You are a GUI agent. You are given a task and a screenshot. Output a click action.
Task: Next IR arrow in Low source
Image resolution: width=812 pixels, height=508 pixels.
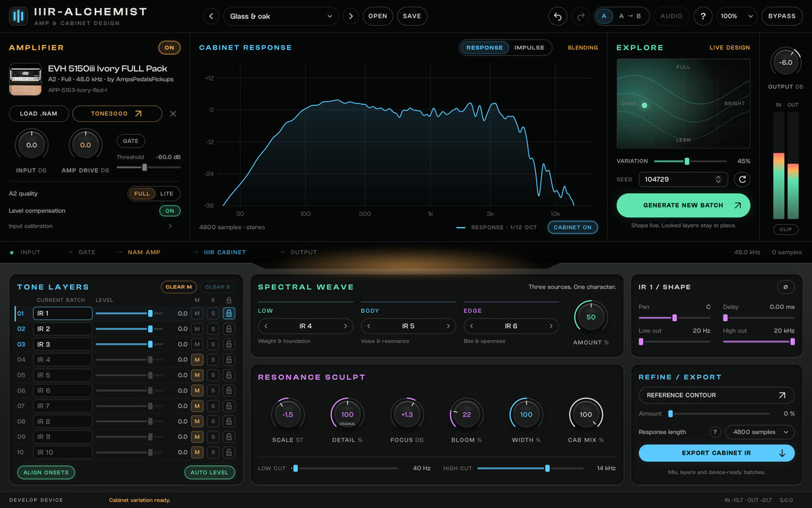point(345,326)
